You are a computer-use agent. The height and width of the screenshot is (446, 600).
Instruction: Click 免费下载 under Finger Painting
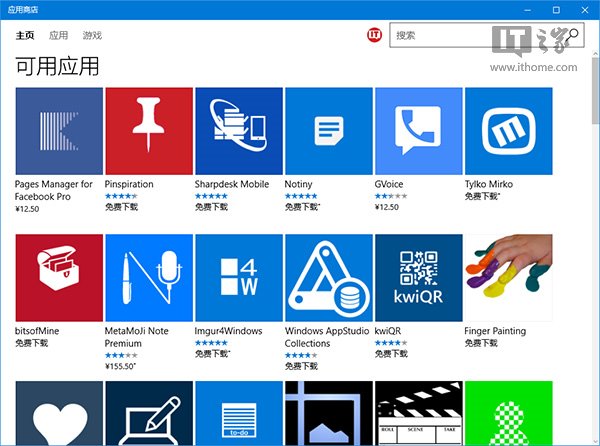(x=481, y=343)
